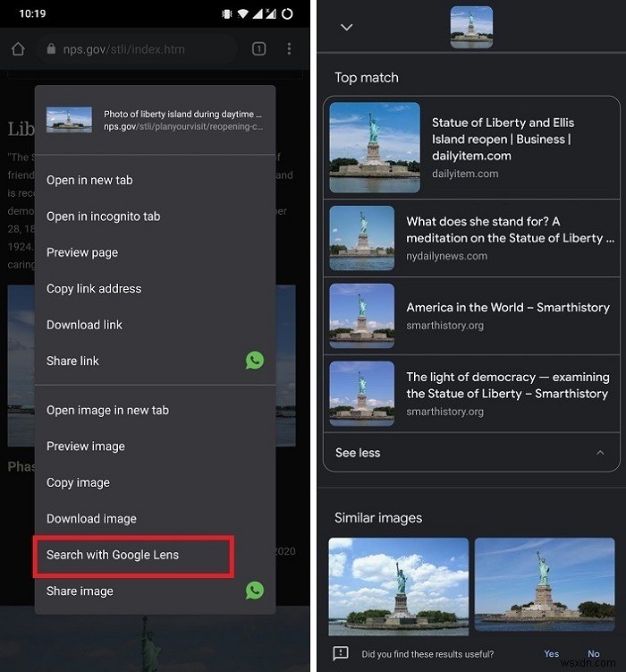Viewport: 626px width, 672px height.
Task: Select Download link entry
Action: point(155,325)
